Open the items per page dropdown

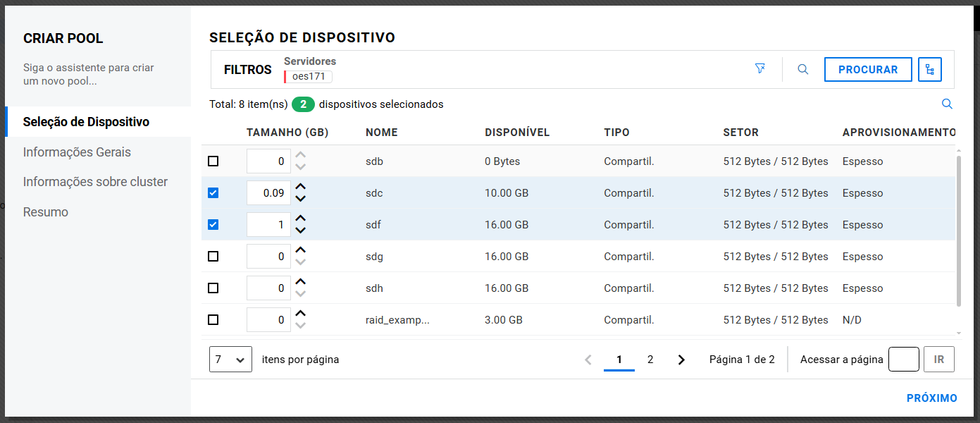(x=230, y=360)
